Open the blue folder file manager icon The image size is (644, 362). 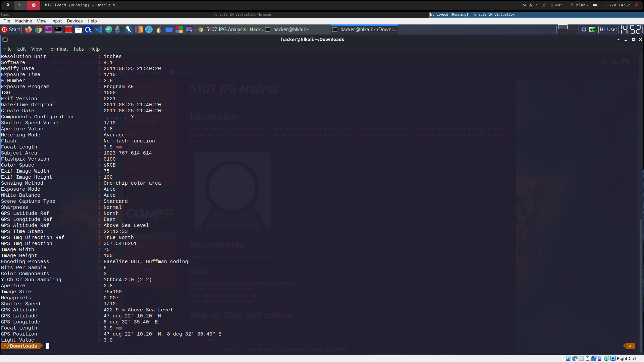click(x=169, y=29)
